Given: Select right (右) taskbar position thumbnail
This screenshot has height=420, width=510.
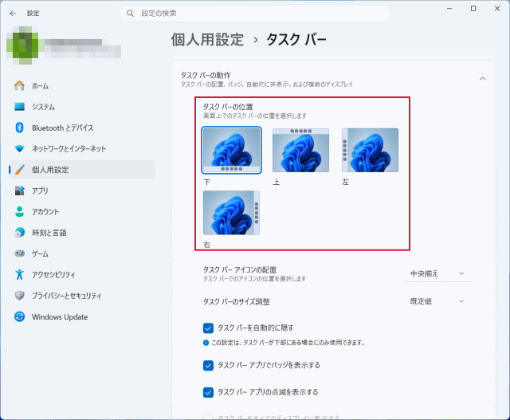Looking at the screenshot, I should 231,213.
